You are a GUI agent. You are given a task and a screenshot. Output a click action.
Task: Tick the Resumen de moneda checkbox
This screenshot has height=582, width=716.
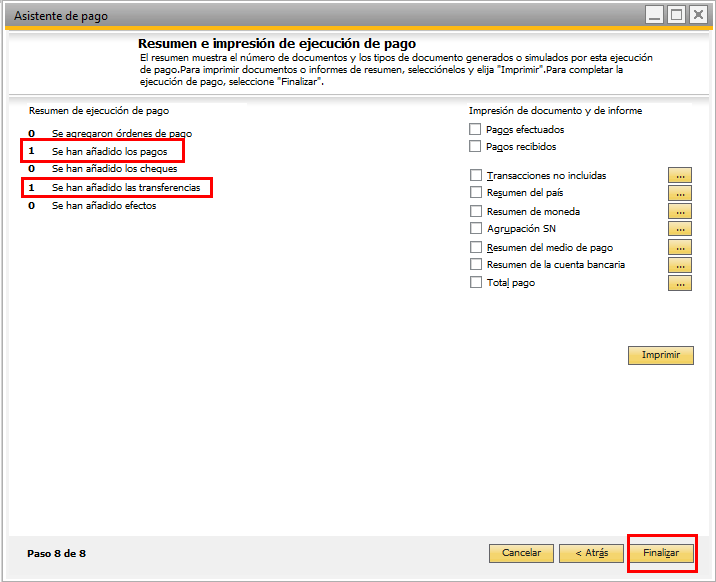(x=476, y=211)
